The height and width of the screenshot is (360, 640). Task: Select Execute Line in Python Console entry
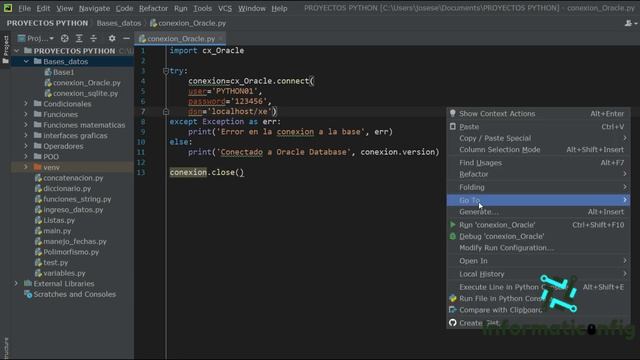coord(538,287)
